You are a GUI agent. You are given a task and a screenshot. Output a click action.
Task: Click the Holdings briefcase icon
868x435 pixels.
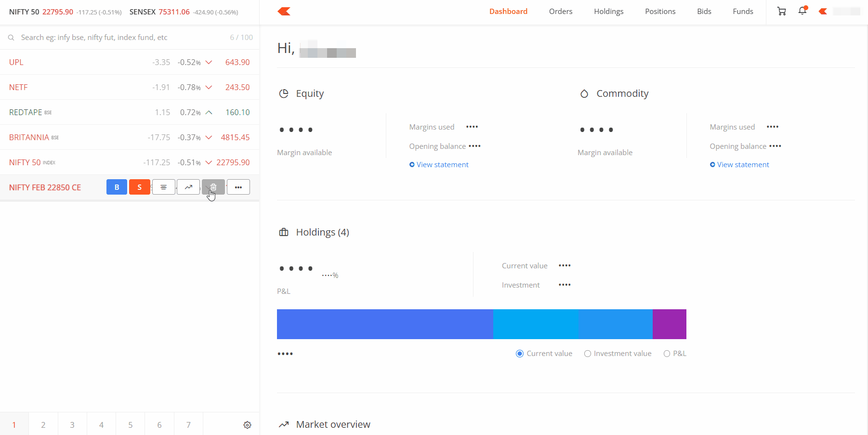pos(284,232)
